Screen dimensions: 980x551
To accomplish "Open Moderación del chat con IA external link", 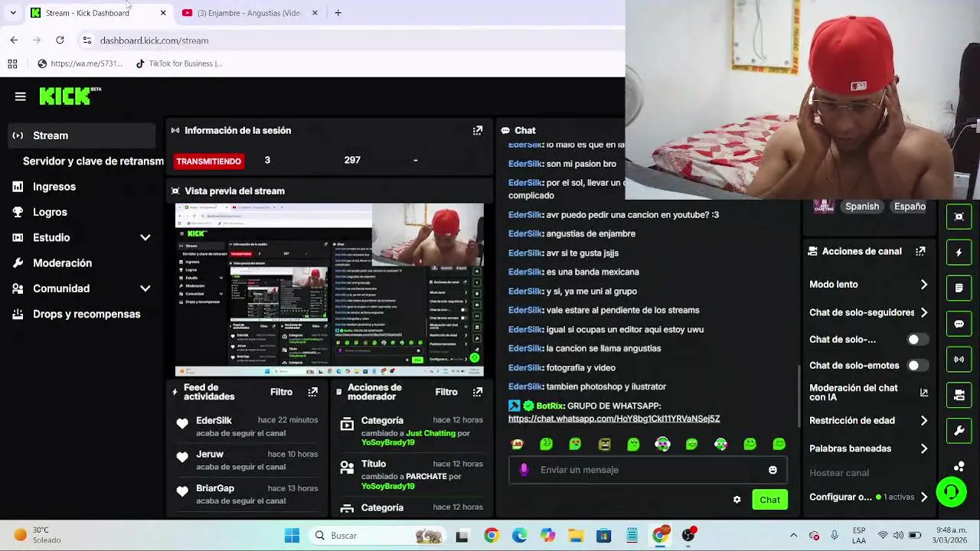I will tap(924, 393).
